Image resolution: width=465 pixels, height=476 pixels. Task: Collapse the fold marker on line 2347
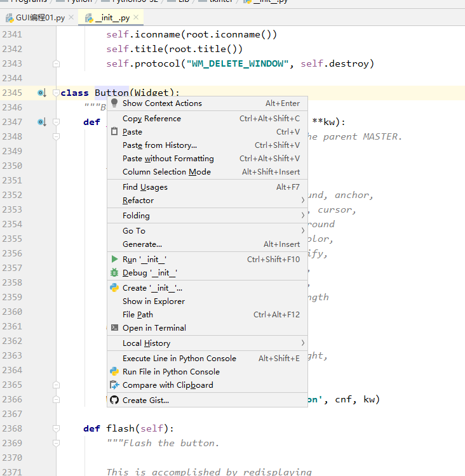[x=56, y=122]
